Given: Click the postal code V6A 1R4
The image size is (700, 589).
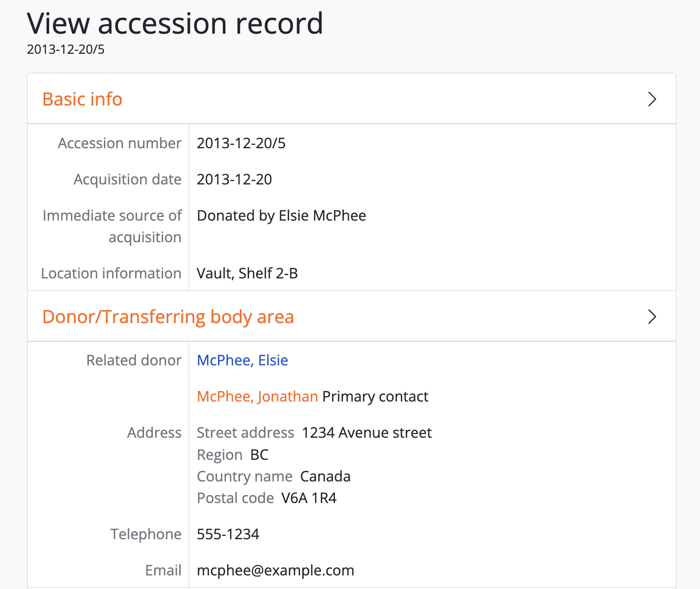Looking at the screenshot, I should click(309, 498).
